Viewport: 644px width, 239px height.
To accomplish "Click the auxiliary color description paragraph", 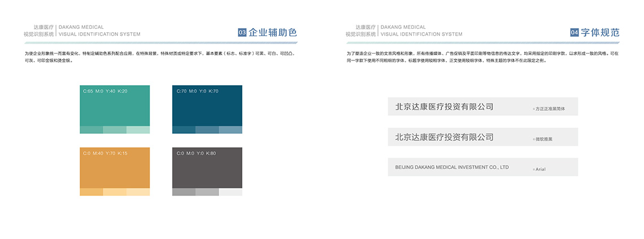I will 159,57.
